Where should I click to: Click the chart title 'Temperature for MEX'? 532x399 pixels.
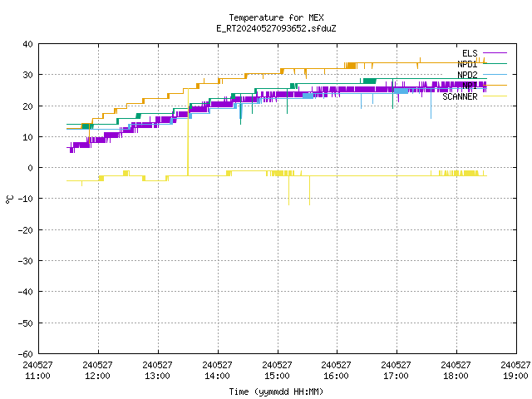[x=276, y=17]
